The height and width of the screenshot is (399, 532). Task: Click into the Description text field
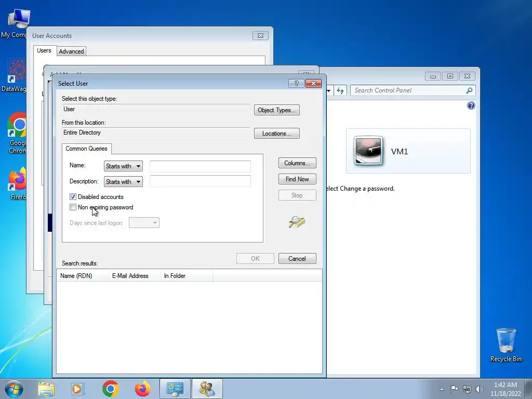pos(200,181)
